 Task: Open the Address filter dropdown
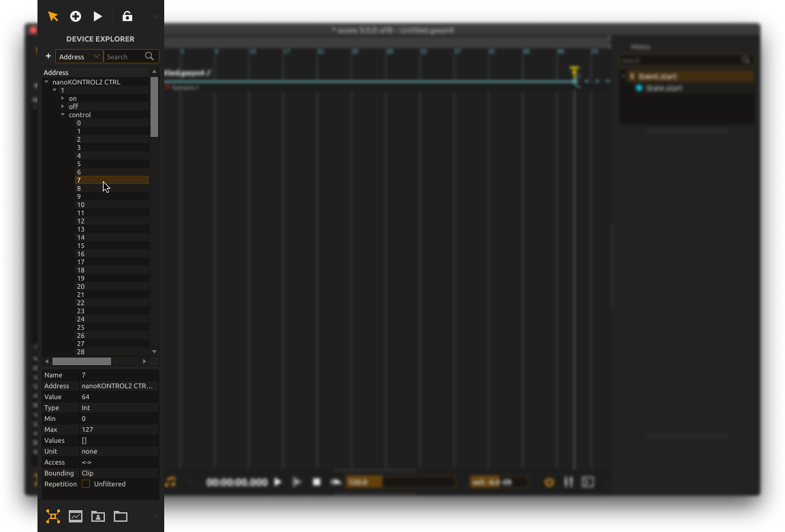(x=79, y=57)
